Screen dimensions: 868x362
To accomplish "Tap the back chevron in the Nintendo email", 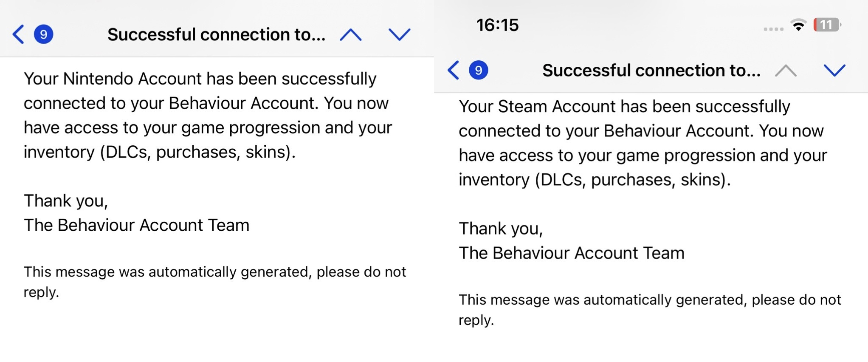I will 18,34.
